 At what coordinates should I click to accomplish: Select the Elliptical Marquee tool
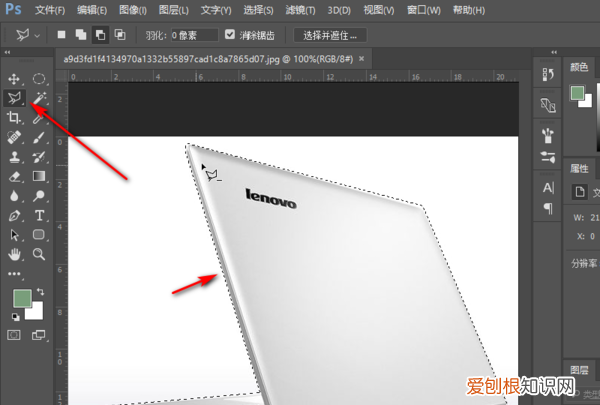tap(39, 79)
